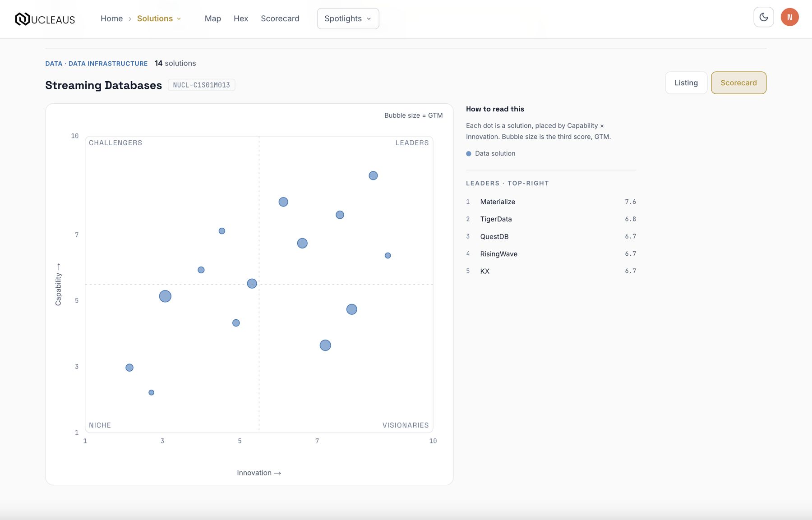The width and height of the screenshot is (812, 520).
Task: Click the Bubble size = GTM label
Action: point(413,115)
